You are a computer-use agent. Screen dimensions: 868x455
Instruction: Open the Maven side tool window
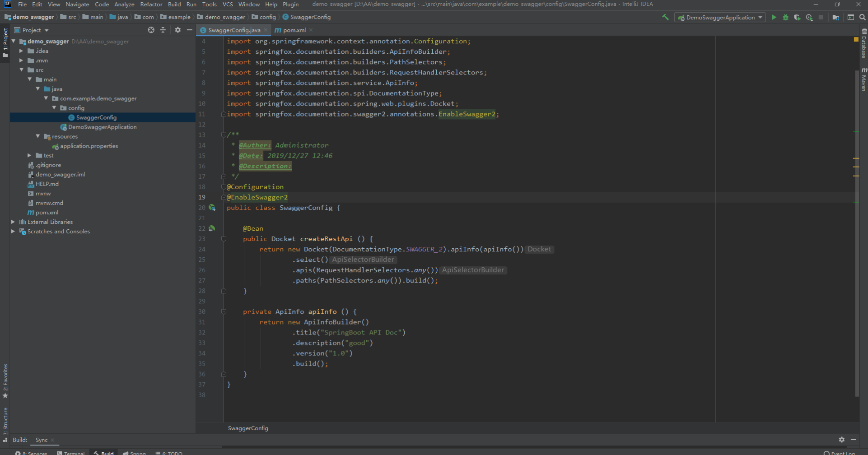tap(863, 79)
